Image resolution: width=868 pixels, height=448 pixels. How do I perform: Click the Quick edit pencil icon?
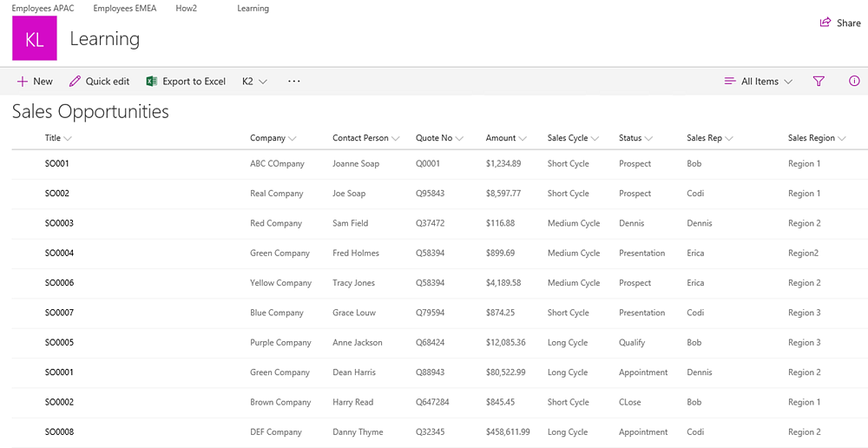(75, 82)
